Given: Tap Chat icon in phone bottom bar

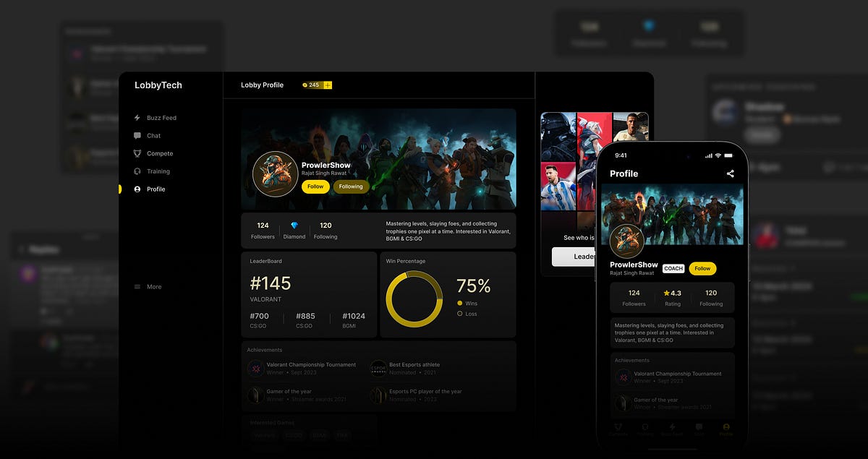Looking at the screenshot, I should (x=699, y=426).
